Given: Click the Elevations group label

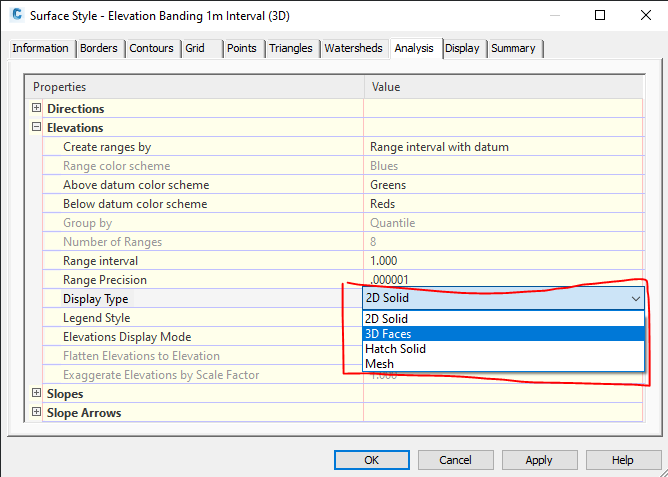Looking at the screenshot, I should click(75, 127).
